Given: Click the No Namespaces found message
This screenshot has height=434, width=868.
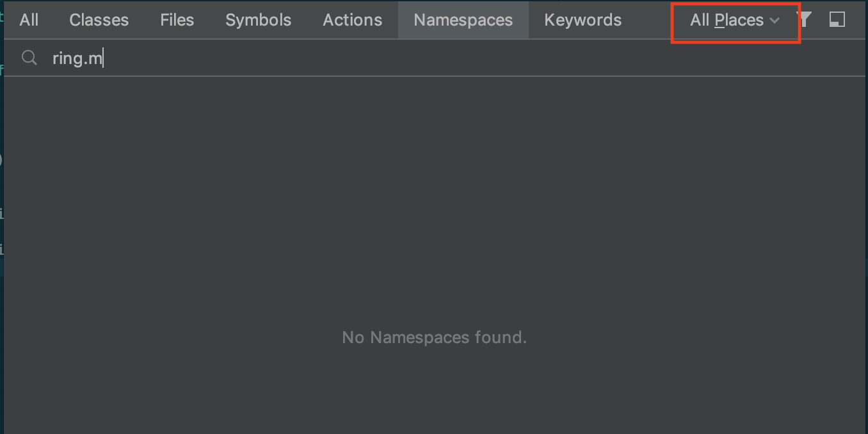Looking at the screenshot, I should pyautogui.click(x=434, y=337).
